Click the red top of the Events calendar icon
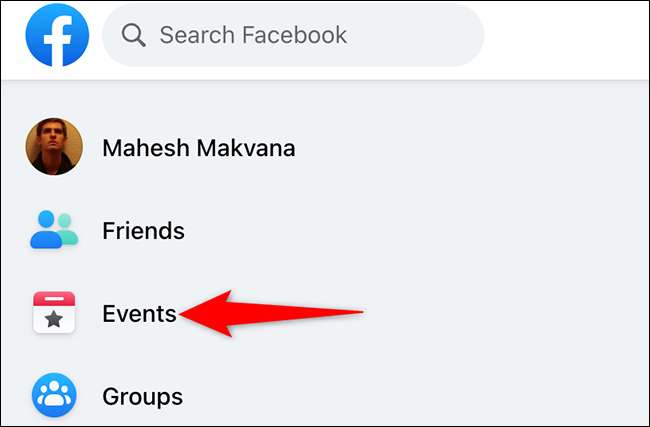The width and height of the screenshot is (650, 427). click(x=52, y=298)
